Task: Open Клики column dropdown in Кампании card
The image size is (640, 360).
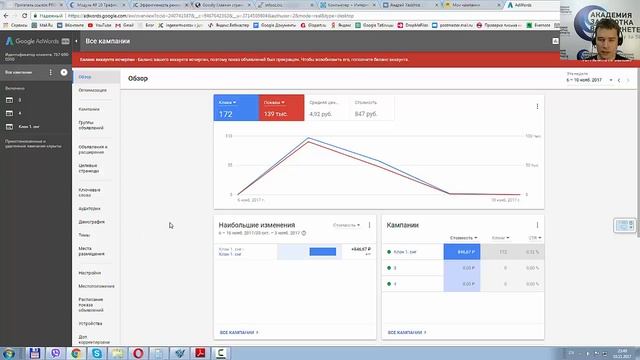Action: [x=500, y=238]
